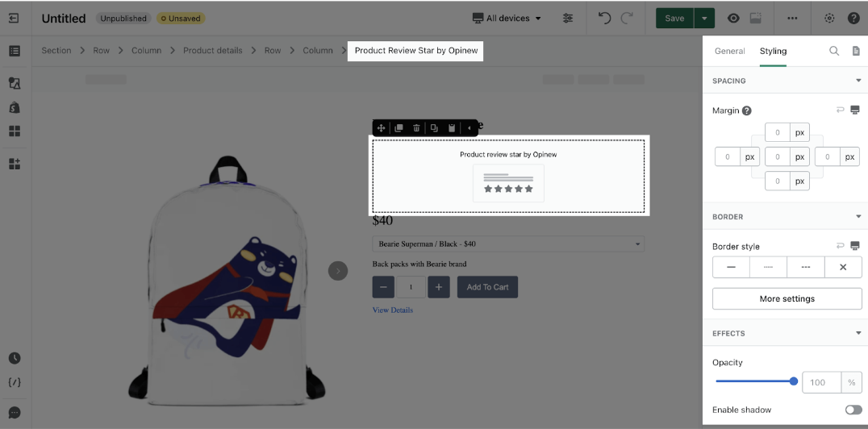Open the help question mark icon

[853, 19]
